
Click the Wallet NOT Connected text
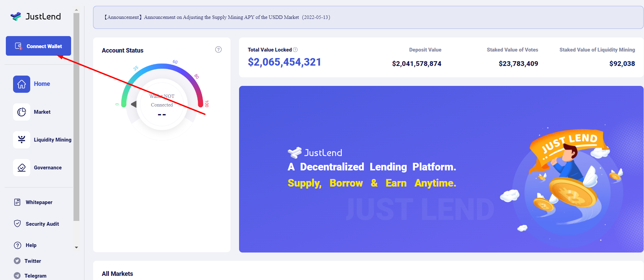(x=162, y=100)
